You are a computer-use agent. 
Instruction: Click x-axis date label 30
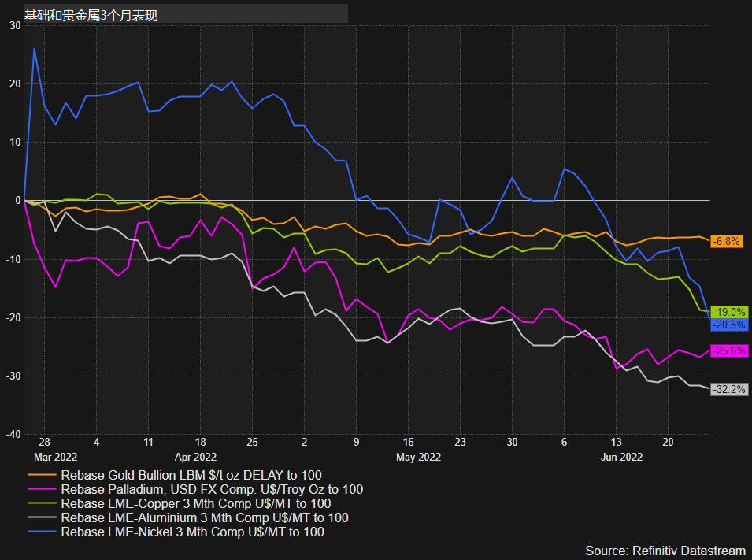pyautogui.click(x=512, y=442)
